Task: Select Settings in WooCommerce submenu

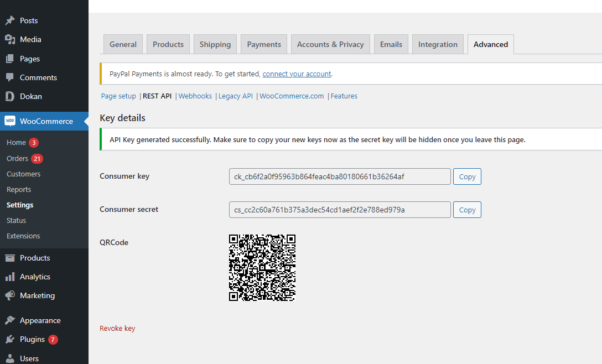Action: tap(20, 205)
